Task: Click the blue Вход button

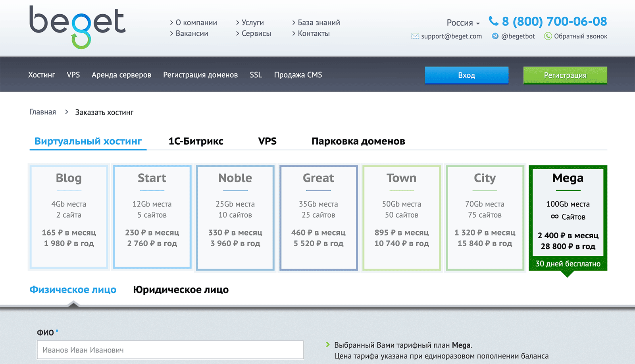Action: (466, 75)
